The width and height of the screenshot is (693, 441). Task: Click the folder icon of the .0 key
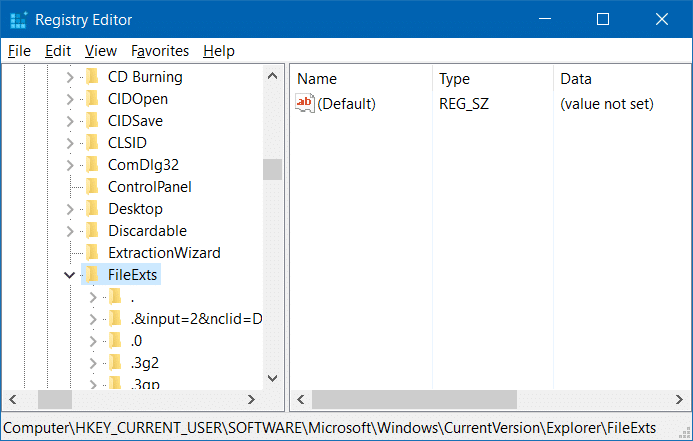tap(115, 341)
